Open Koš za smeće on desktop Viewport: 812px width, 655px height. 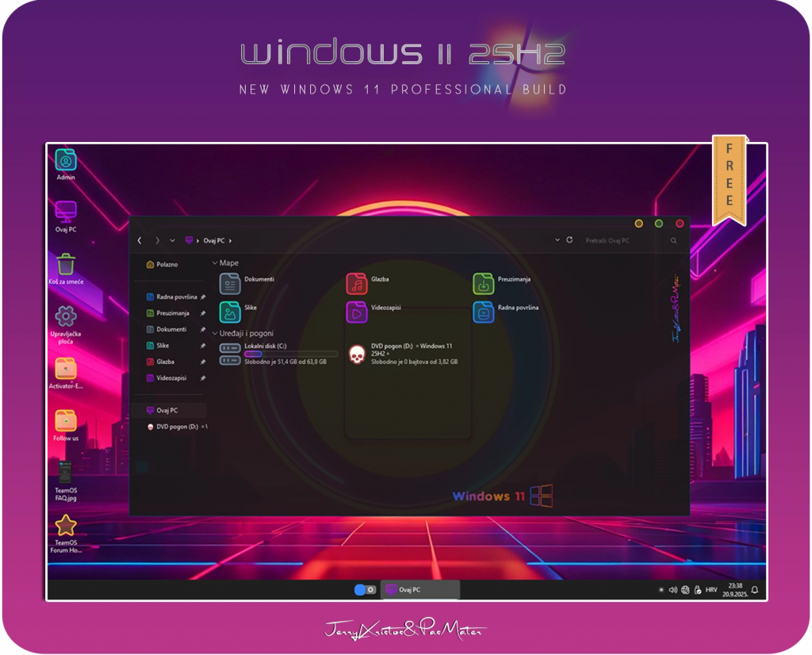[66, 264]
